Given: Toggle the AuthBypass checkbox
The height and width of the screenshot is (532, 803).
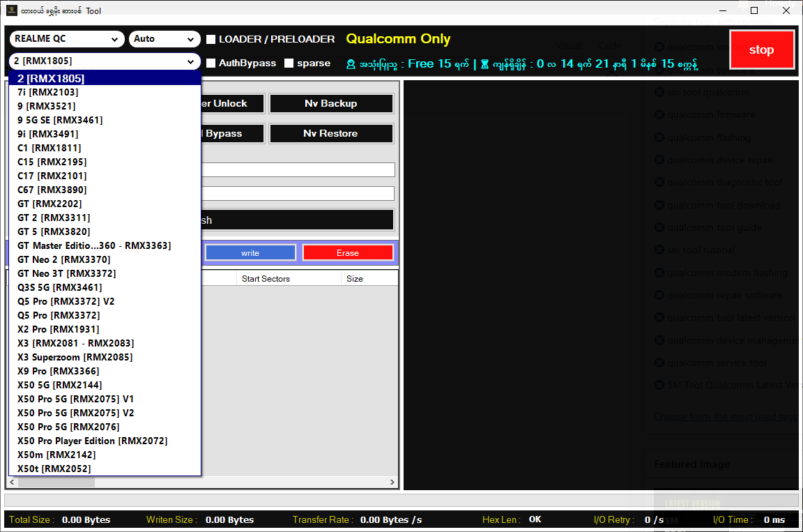Looking at the screenshot, I should [211, 63].
